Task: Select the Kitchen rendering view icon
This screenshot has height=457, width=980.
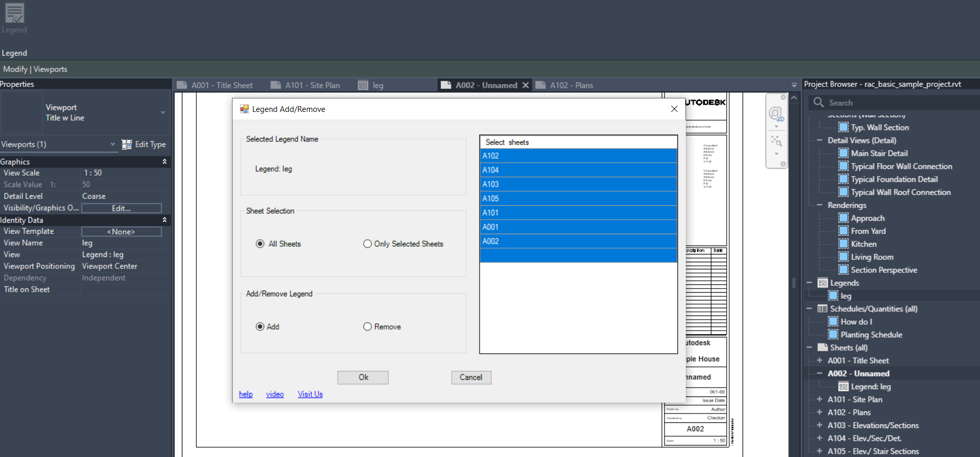Action: coord(843,244)
